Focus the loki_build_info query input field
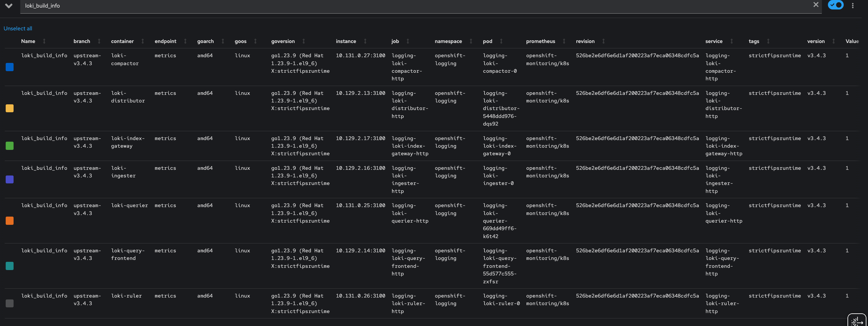Image resolution: width=868 pixels, height=326 pixels. pos(404,6)
